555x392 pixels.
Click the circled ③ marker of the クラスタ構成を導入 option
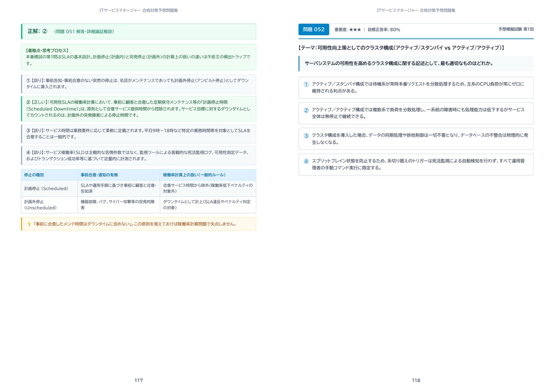tap(306, 136)
